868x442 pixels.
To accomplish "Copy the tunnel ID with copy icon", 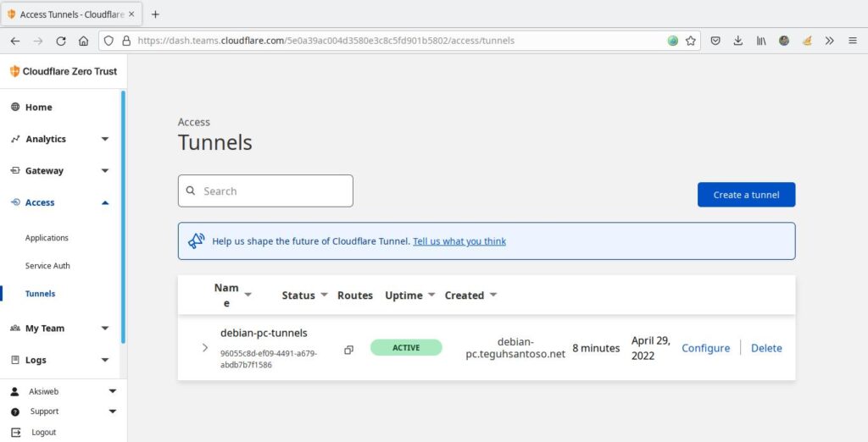I will click(x=348, y=350).
